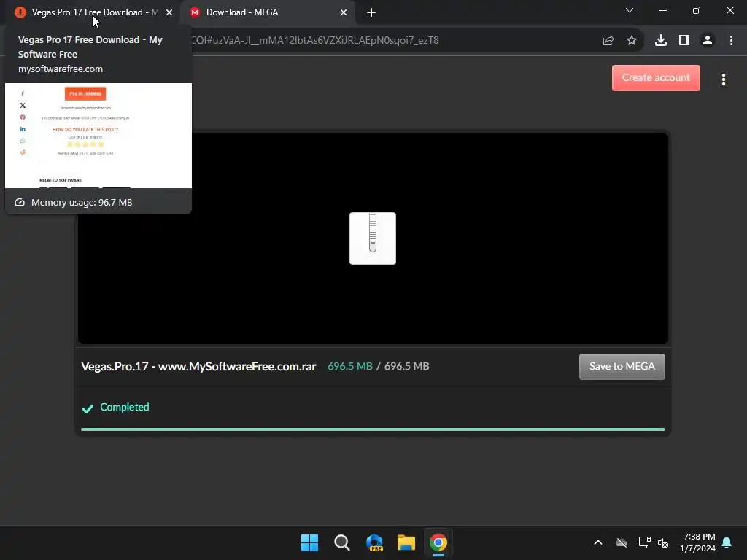Viewport: 747px width, 560px height.
Task: Bookmark this page with the star icon
Action: [x=632, y=41]
